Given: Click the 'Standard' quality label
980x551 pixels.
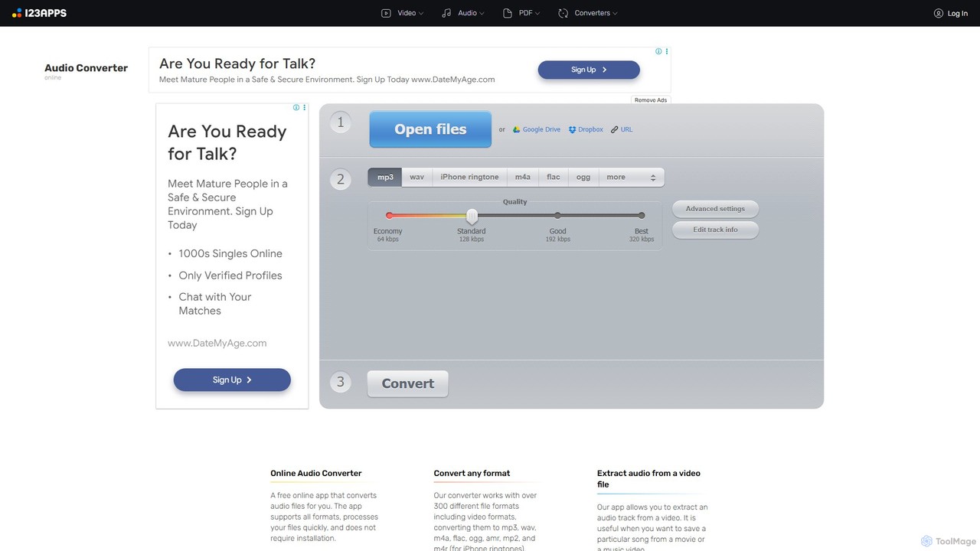Looking at the screenshot, I should click(x=472, y=231).
